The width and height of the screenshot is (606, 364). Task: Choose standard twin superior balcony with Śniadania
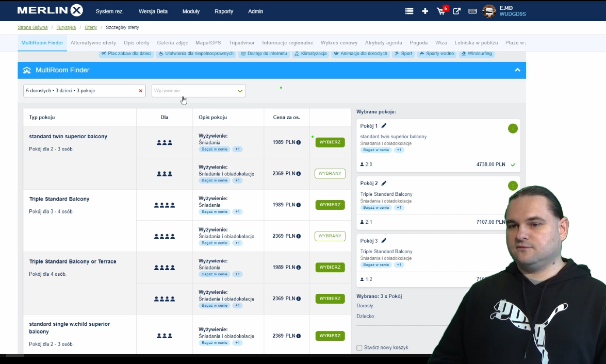click(x=330, y=142)
